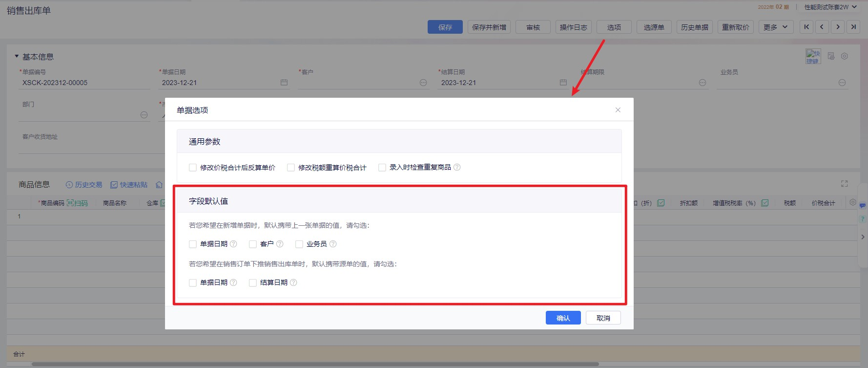Open 历史单据
Screen dimensions: 868x368
pyautogui.click(x=695, y=27)
